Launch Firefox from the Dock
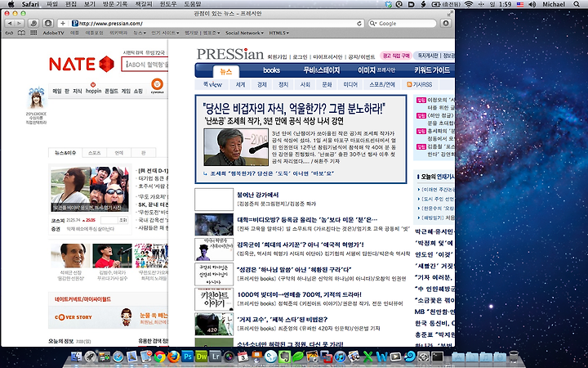 pyautogui.click(x=173, y=356)
